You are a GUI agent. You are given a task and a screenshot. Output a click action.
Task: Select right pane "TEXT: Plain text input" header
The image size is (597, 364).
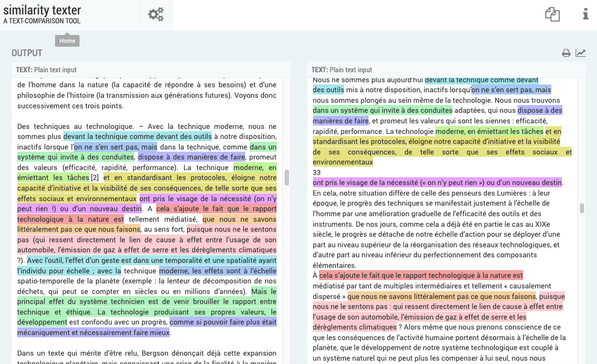pos(342,70)
